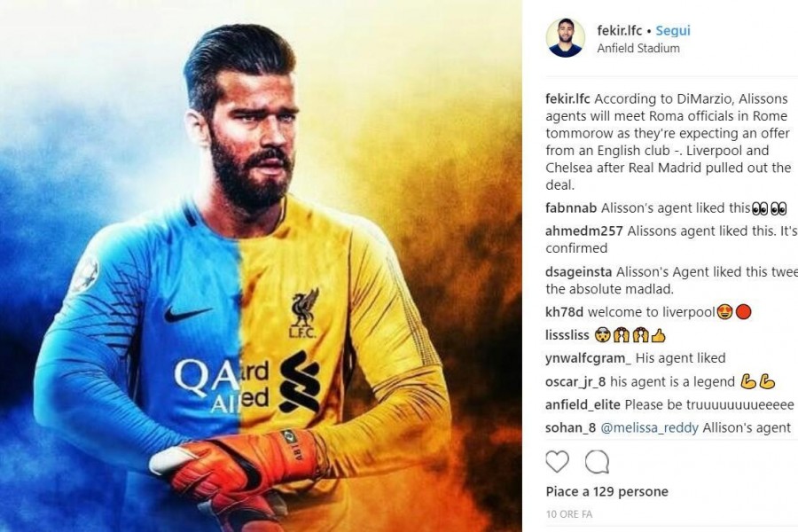View fabnnab commenter profile

pos(570,208)
